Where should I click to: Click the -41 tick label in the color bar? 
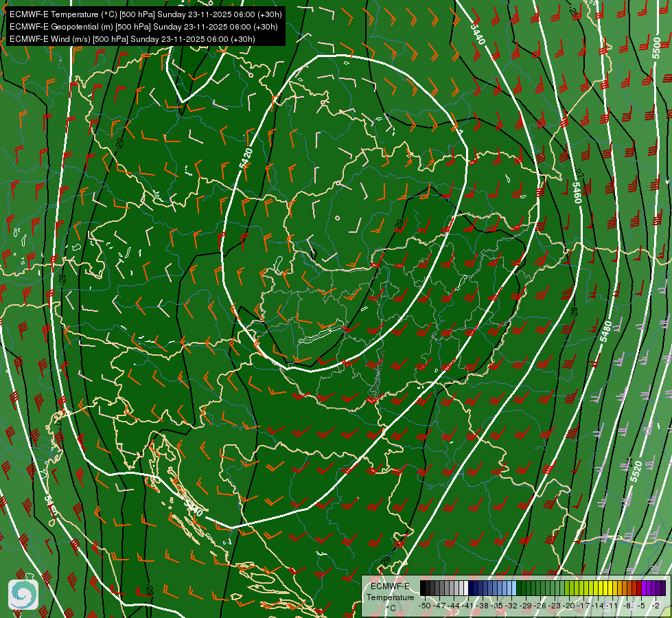468,606
